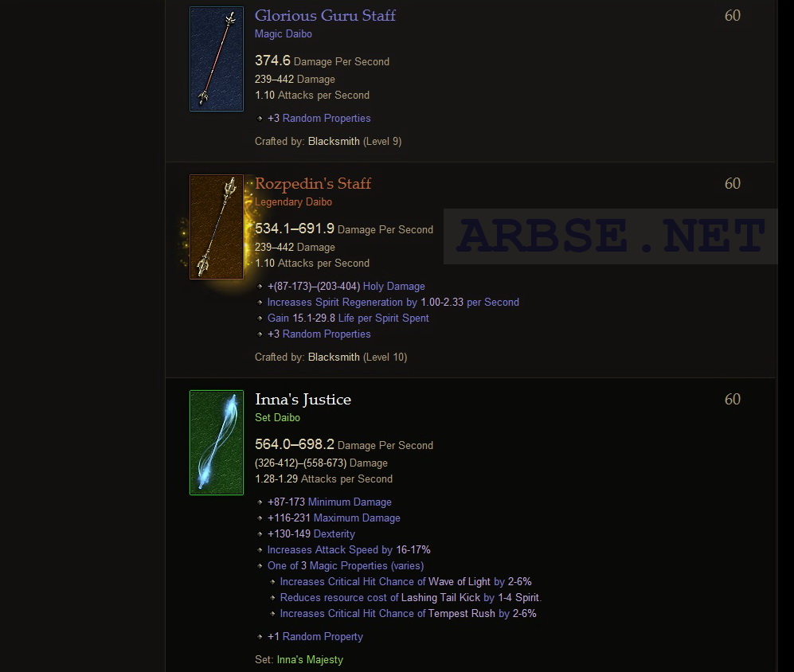Click the Spirit Regeneration property line
Screen dimensions: 794x672
coord(393,303)
